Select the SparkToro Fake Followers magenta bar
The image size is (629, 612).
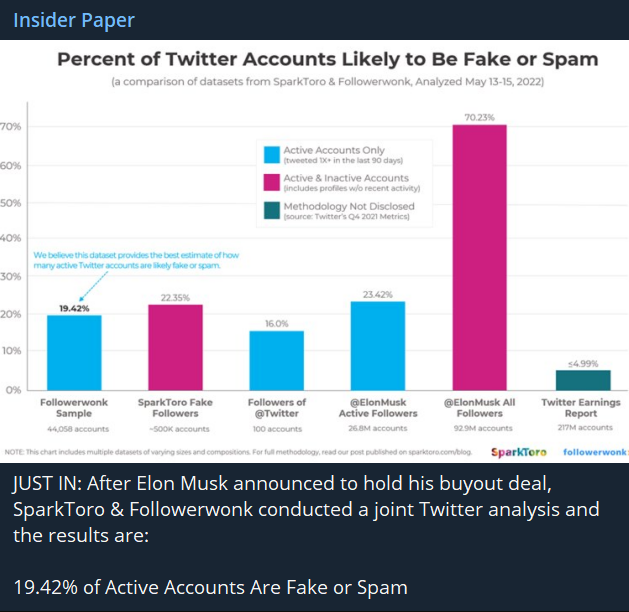point(175,347)
